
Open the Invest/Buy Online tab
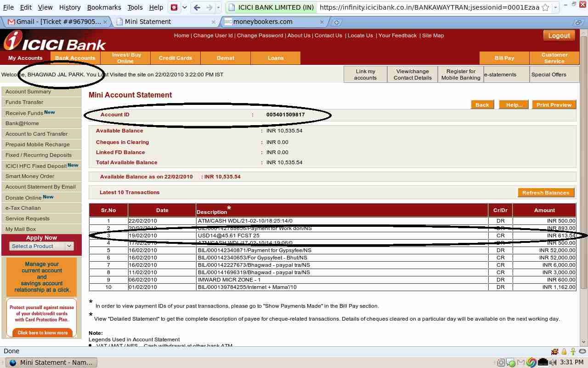pos(125,58)
